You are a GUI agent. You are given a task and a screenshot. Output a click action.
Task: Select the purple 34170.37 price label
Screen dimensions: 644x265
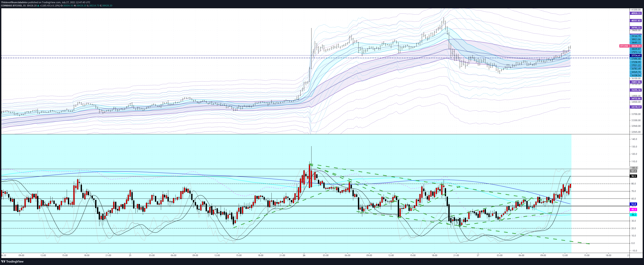[x=636, y=107]
